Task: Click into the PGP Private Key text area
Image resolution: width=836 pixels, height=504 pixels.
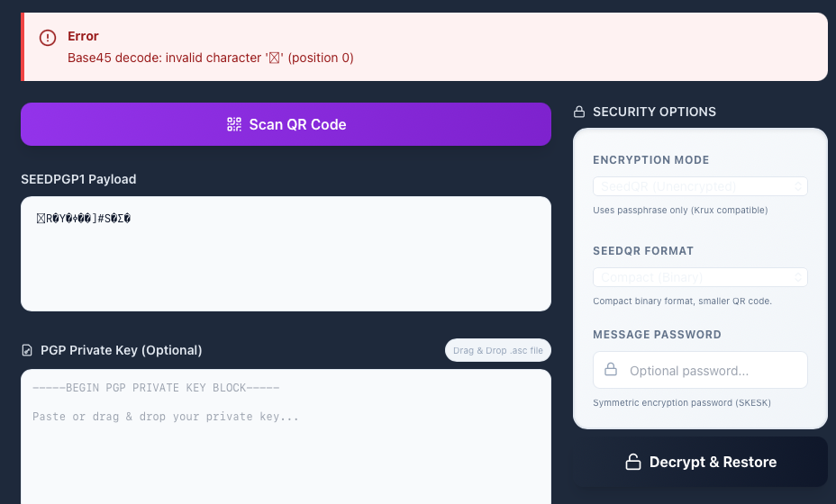Action: click(x=286, y=441)
